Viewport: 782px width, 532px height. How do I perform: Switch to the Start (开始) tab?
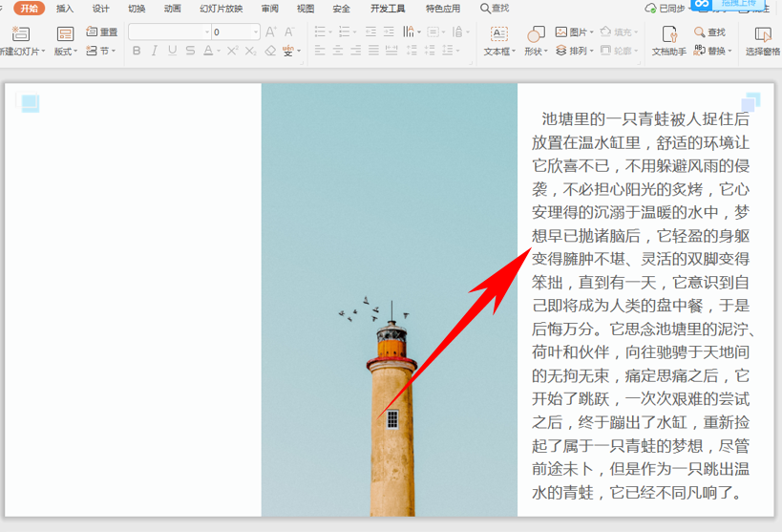tap(29, 8)
